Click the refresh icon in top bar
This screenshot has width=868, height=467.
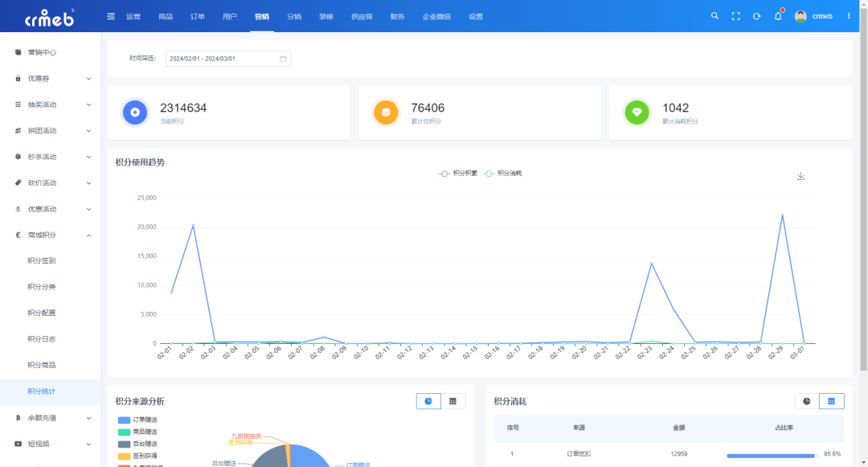pos(756,15)
